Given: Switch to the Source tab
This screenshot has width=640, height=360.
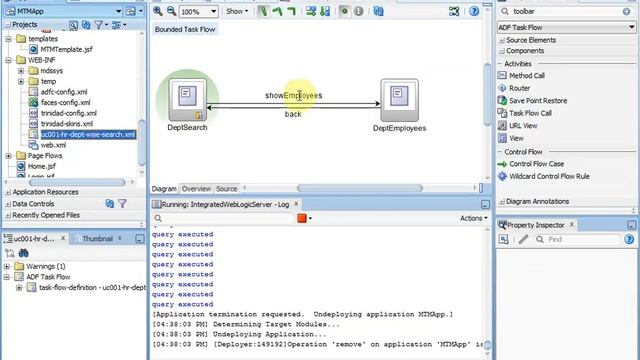Looking at the screenshot, I should click(x=227, y=189).
